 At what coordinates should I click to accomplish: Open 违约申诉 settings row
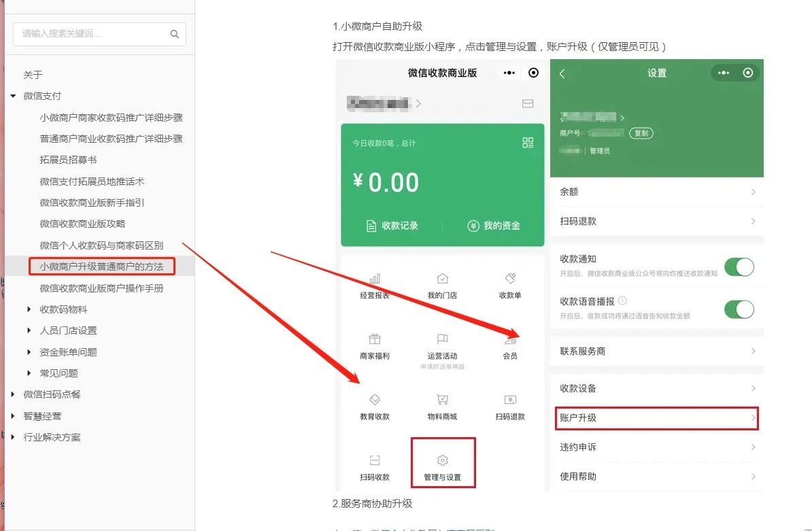657,447
